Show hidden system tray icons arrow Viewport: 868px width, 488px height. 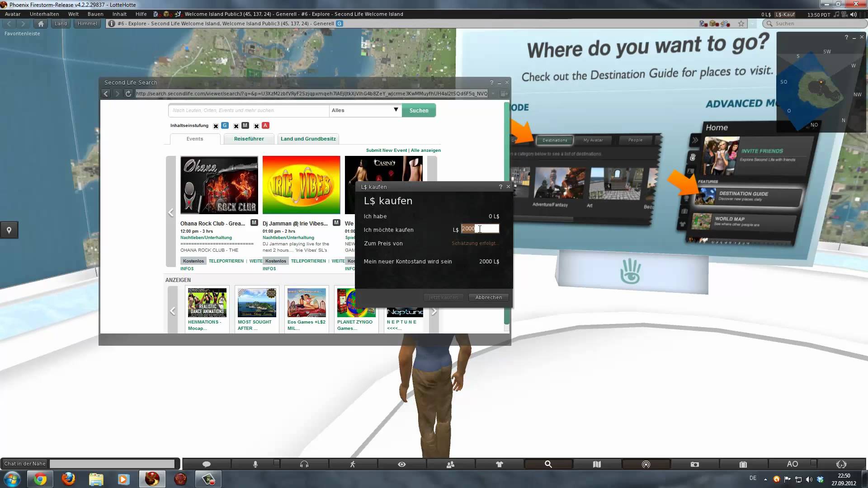pyautogui.click(x=765, y=479)
